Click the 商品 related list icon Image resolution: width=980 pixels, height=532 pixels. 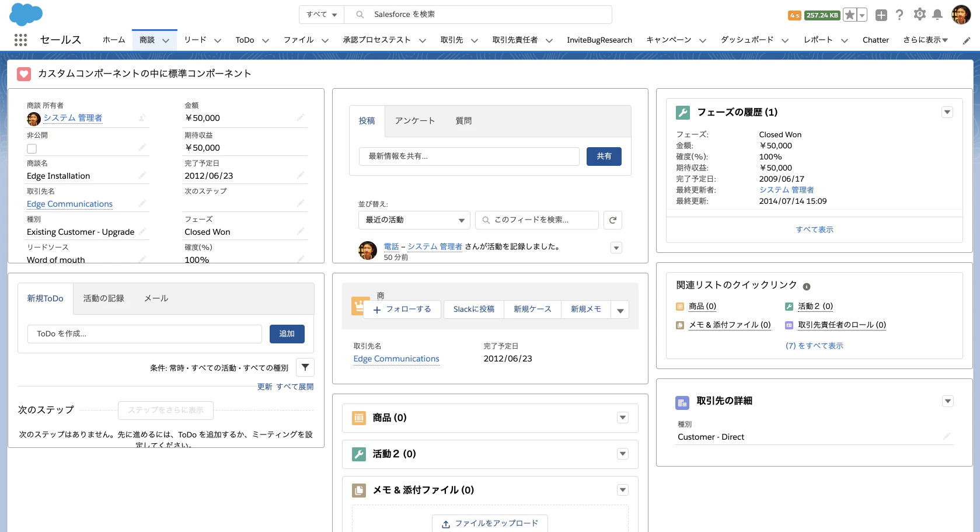(x=358, y=418)
